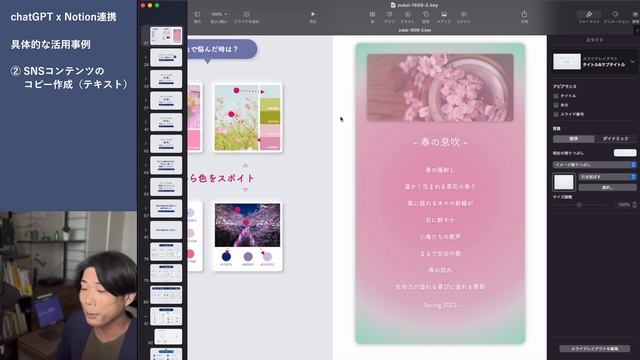This screenshot has width=640, height=360.
Task: Click the Table (表) toolbar icon
Action: (372, 14)
